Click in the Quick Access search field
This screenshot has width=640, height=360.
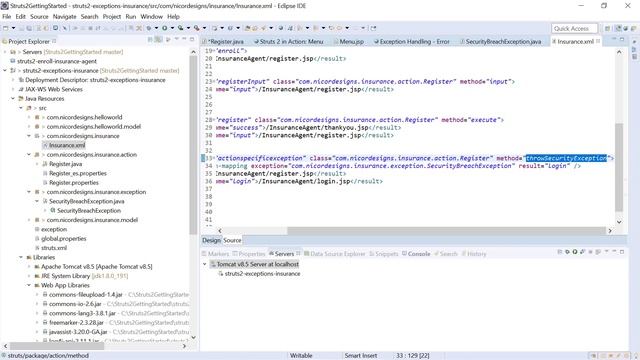(575, 28)
